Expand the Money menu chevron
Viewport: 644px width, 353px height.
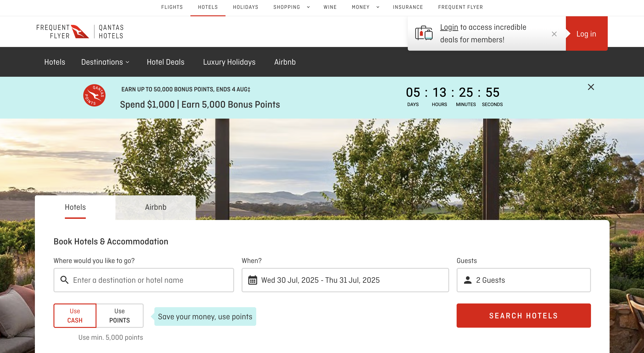click(378, 7)
